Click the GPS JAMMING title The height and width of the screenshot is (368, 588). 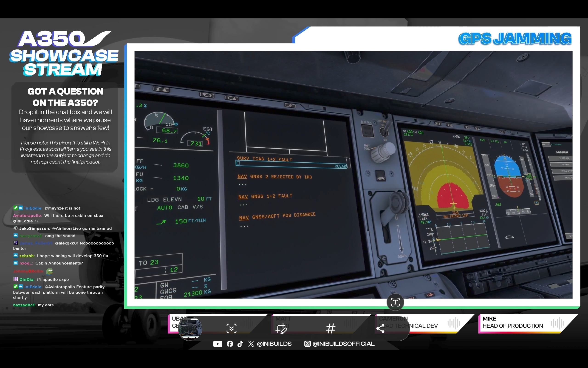pos(515,38)
